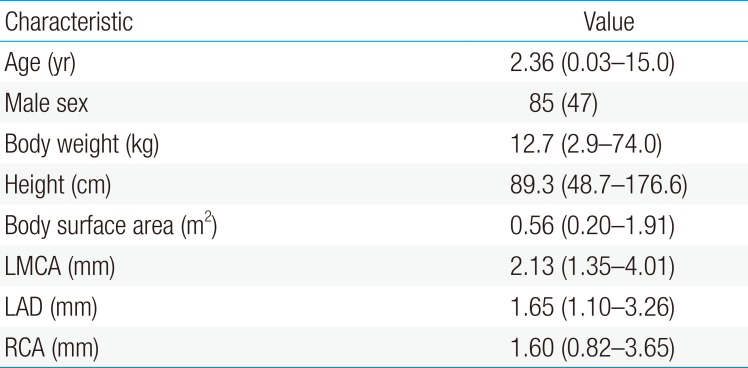Click the Characteristic column header
Screen dimensions: 748x368
point(69,22)
